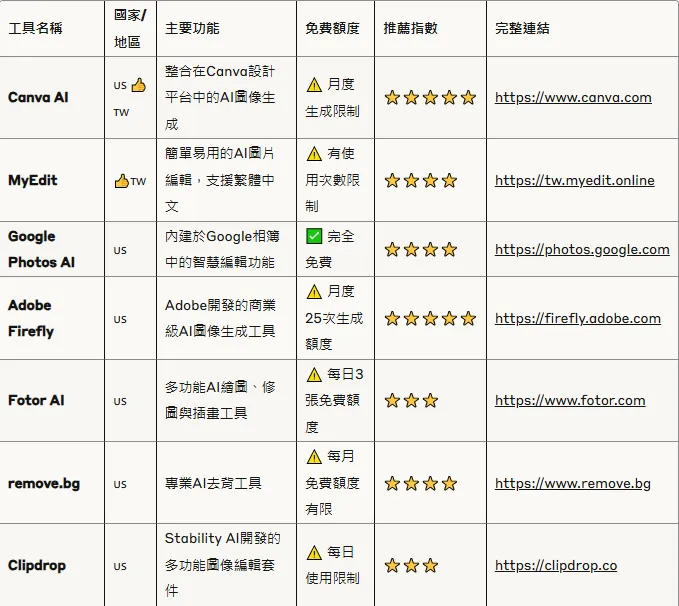Click the warning icon in Clipdrop row
Image resolution: width=679 pixels, height=606 pixels.
coord(314,552)
